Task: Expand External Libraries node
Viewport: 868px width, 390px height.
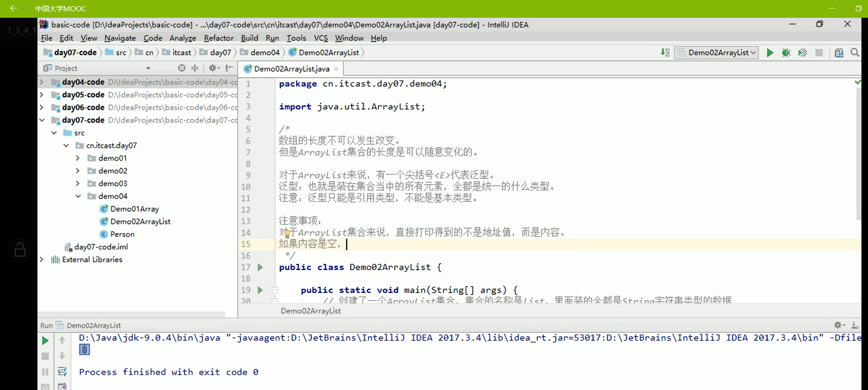Action: click(x=42, y=259)
